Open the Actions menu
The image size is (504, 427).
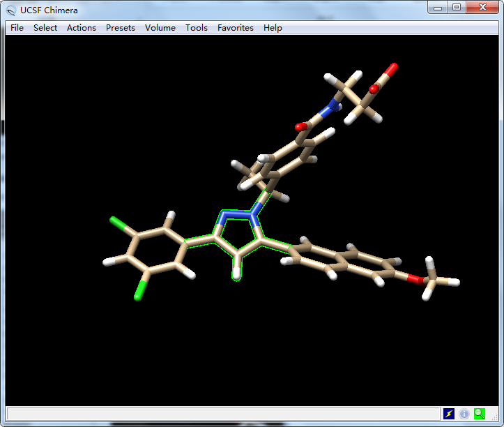point(82,28)
